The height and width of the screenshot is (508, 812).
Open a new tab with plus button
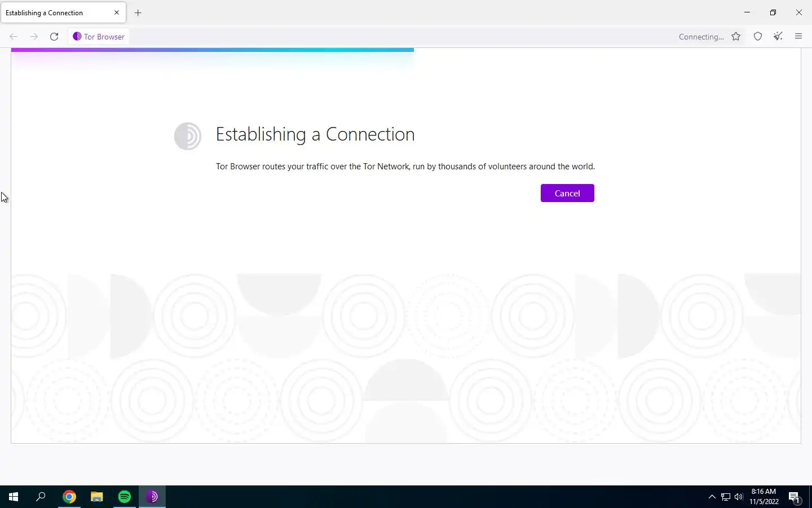[x=138, y=12]
